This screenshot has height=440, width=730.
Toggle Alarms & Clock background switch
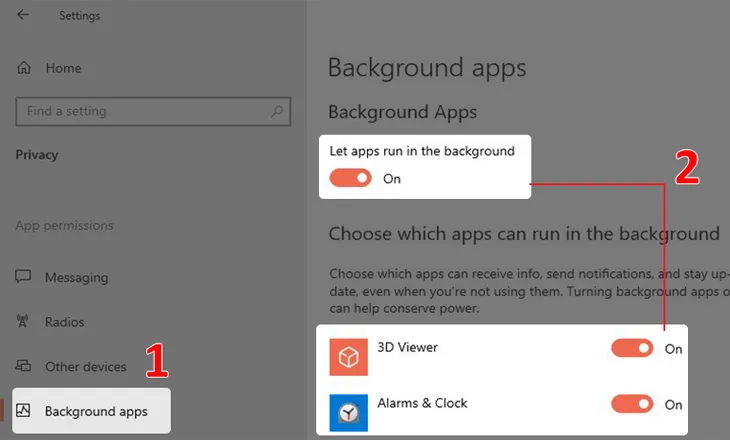[x=632, y=404]
